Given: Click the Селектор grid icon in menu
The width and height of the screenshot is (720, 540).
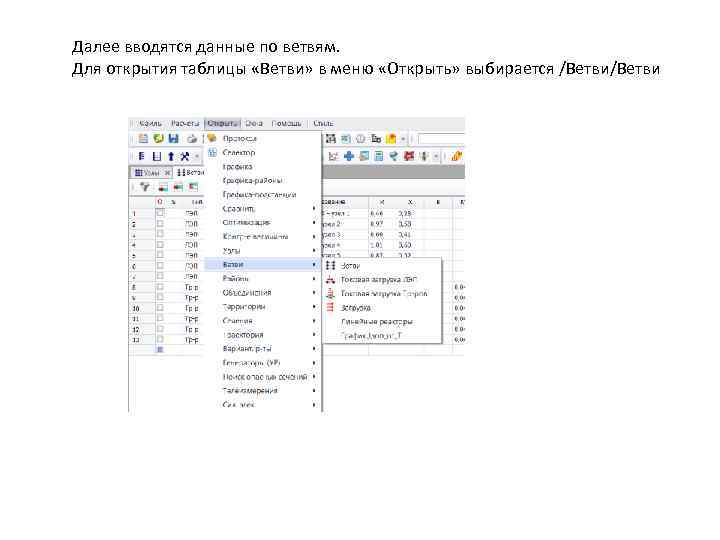Looking at the screenshot, I should [212, 152].
